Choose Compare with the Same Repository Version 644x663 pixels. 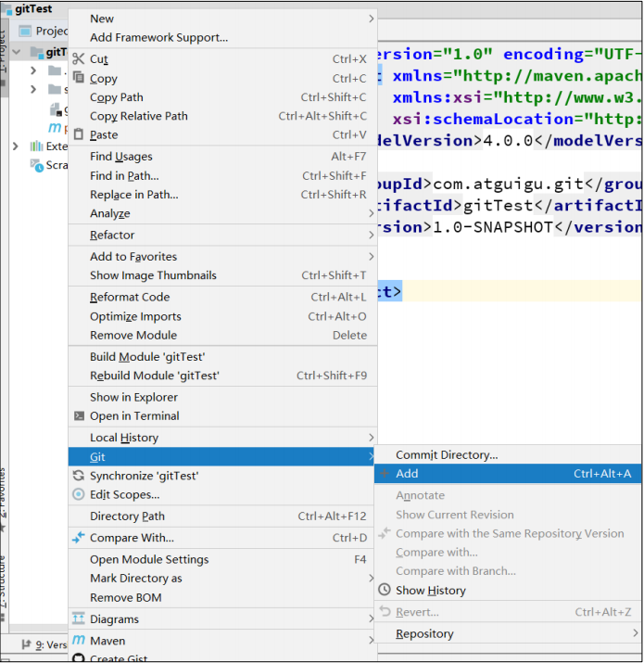508,533
